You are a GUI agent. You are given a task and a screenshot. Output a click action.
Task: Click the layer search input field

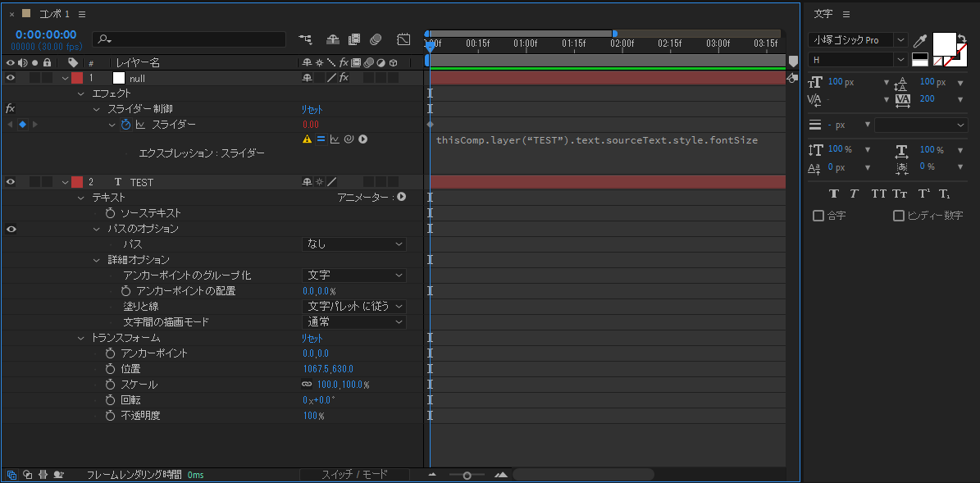point(189,39)
